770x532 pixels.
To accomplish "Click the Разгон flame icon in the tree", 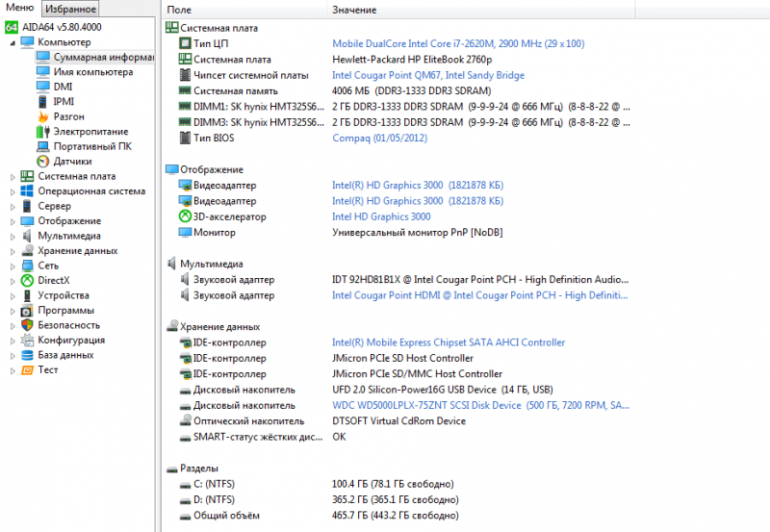I will click(x=42, y=116).
